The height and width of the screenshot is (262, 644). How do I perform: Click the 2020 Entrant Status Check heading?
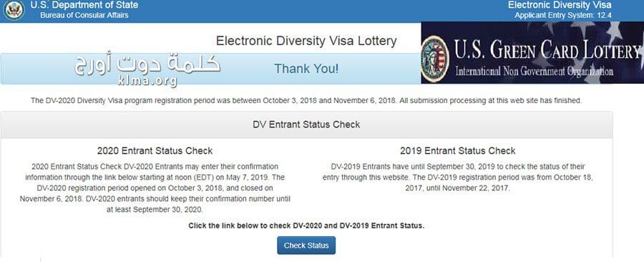(x=155, y=151)
